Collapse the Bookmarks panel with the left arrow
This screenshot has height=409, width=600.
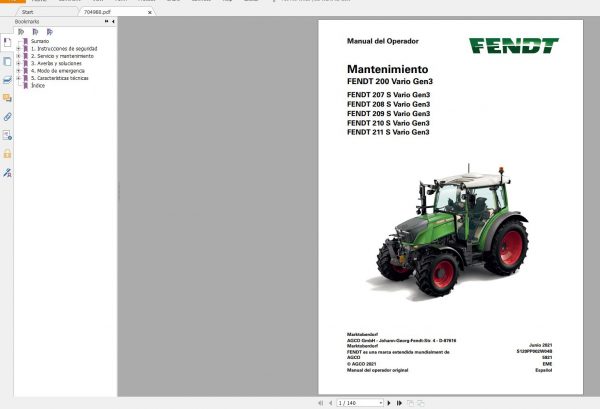point(113,21)
